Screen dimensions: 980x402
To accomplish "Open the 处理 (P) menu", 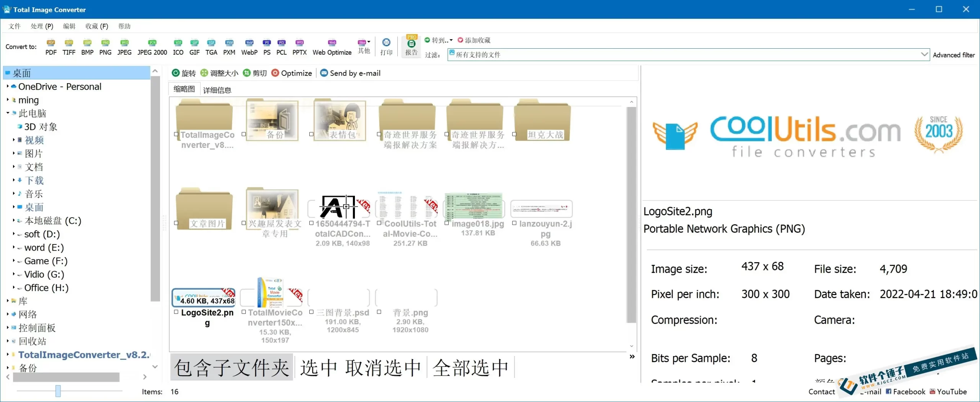I will 42,26.
